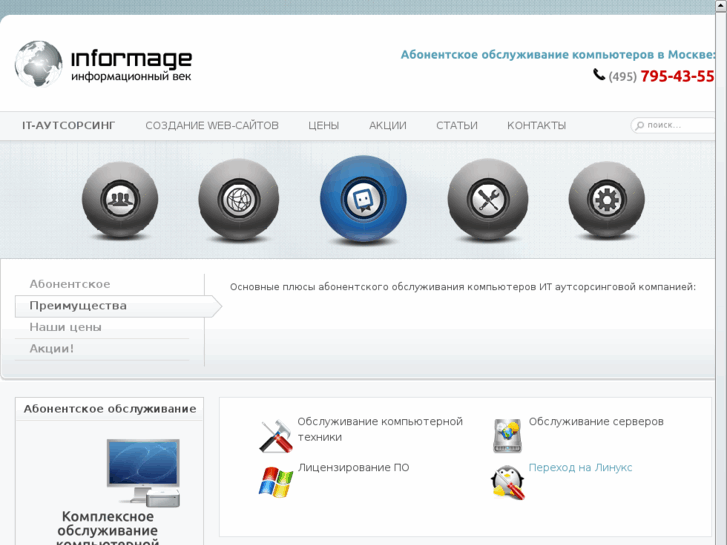Click the tools icon beside Обслуживание компьютерной техники

click(x=276, y=436)
